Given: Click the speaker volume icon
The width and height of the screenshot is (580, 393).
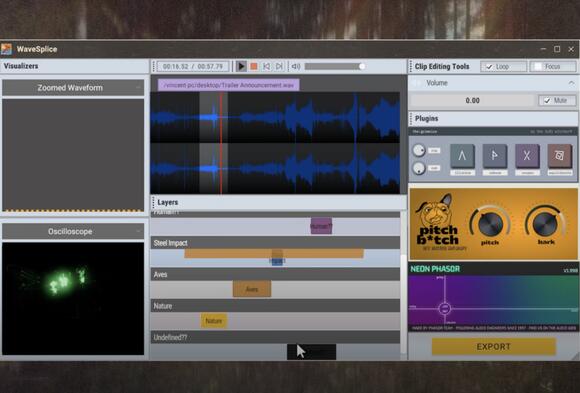Looking at the screenshot, I should pyautogui.click(x=296, y=66).
